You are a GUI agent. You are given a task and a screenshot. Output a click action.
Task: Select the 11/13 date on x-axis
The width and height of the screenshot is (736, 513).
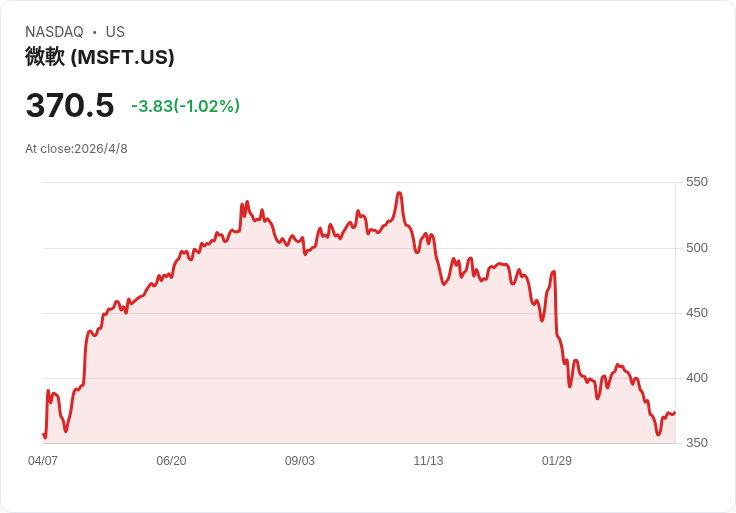[x=428, y=461]
